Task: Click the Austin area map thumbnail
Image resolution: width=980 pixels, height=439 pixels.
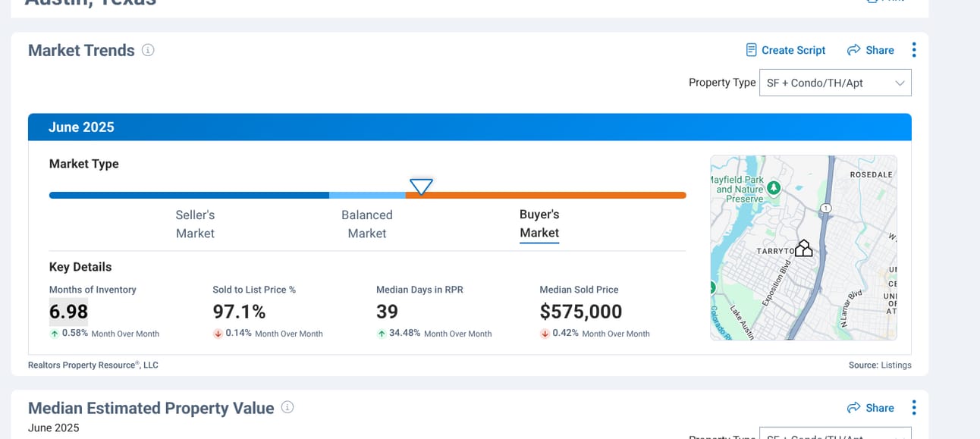Action: point(803,248)
